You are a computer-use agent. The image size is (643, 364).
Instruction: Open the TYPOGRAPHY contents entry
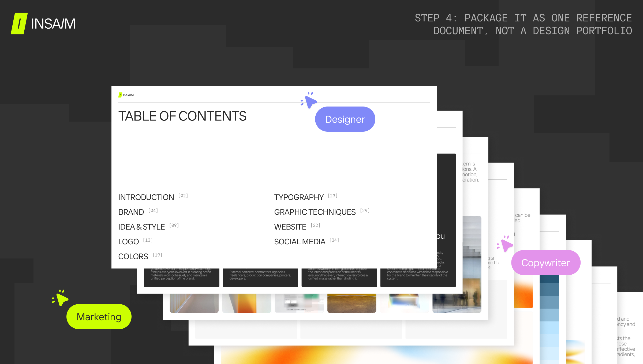pyautogui.click(x=306, y=197)
